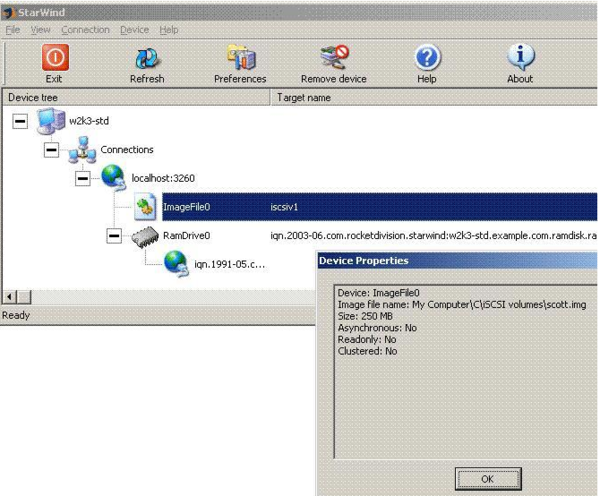Click the StarWind title bar app icon

pyautogui.click(x=8, y=12)
